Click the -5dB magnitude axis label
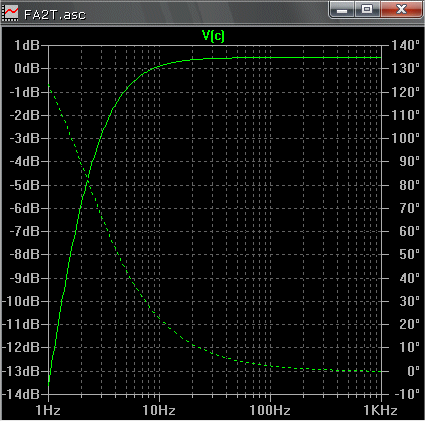The image size is (425, 421). [25, 185]
